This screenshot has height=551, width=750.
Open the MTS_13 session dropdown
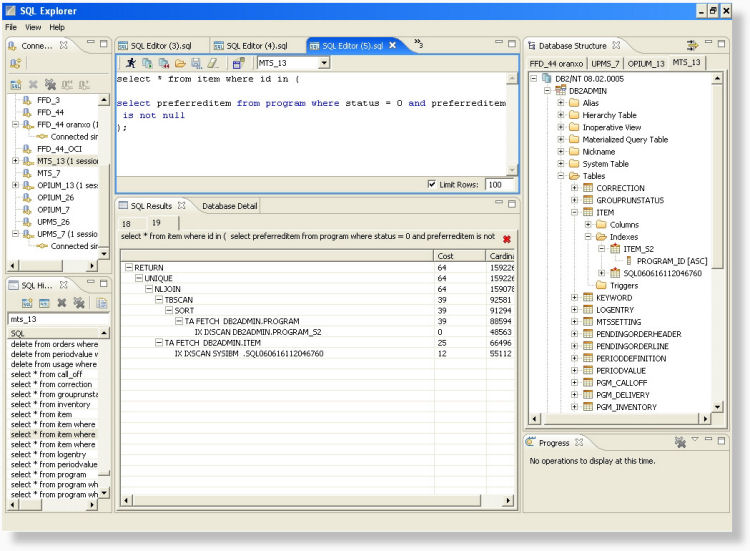coord(322,63)
